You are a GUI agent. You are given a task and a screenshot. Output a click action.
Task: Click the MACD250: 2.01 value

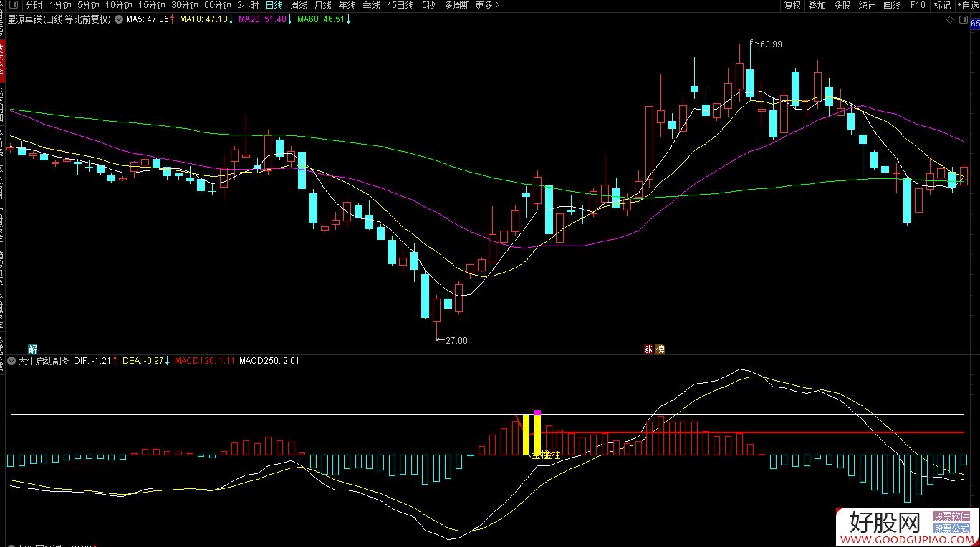tap(269, 361)
